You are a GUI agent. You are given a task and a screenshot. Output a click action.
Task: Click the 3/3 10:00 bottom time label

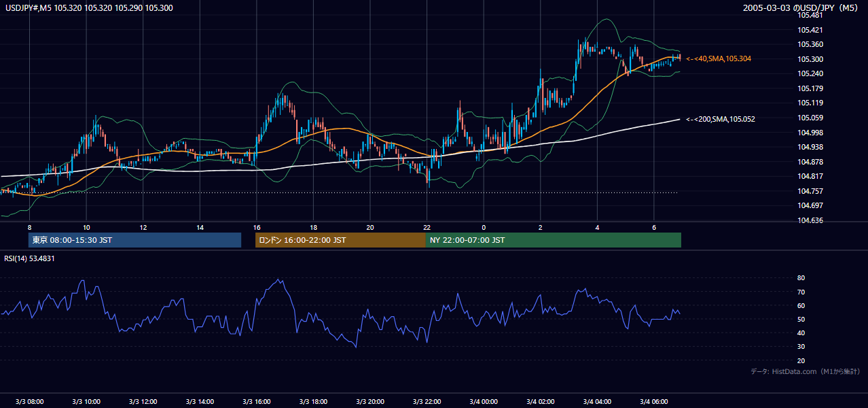pos(86,401)
